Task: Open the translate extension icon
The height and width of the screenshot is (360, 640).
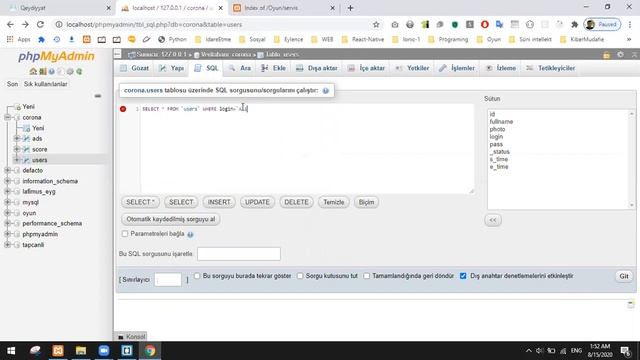Action: point(500,24)
